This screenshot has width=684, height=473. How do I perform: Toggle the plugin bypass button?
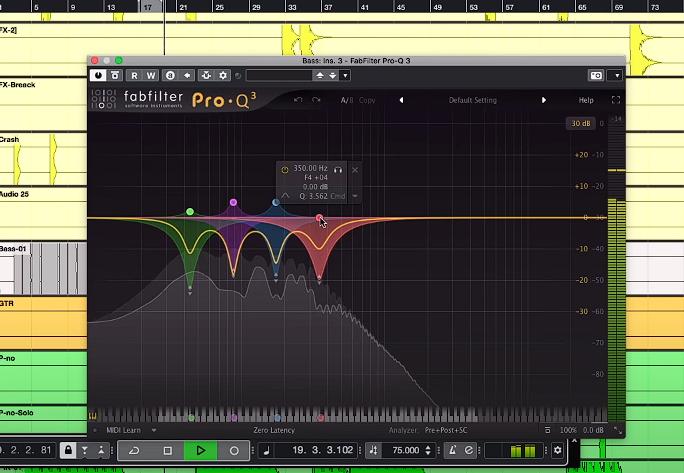(x=115, y=75)
